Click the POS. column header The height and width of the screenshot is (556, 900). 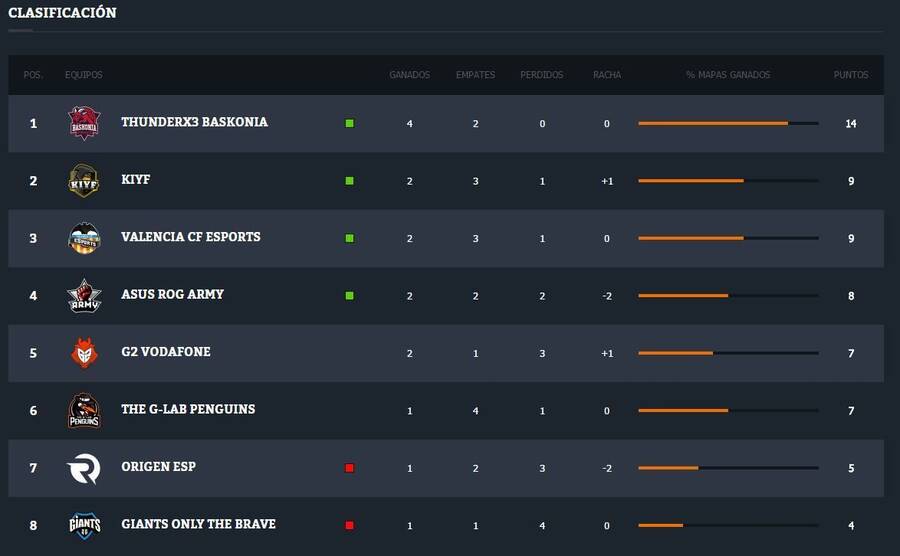click(x=33, y=75)
